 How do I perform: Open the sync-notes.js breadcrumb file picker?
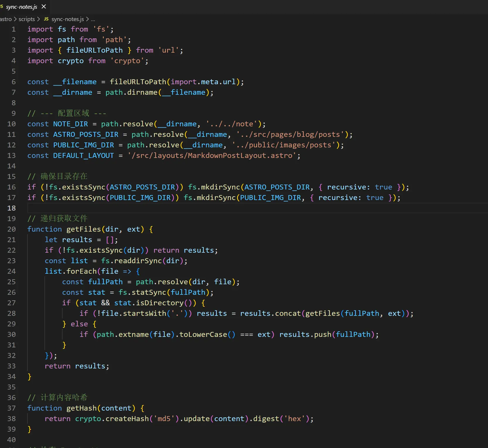pos(68,19)
